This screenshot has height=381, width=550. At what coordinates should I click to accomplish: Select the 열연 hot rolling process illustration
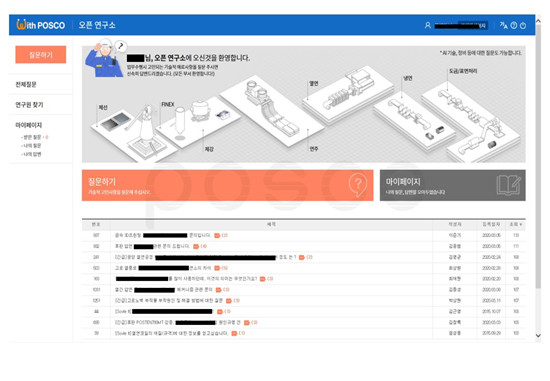coord(347,95)
